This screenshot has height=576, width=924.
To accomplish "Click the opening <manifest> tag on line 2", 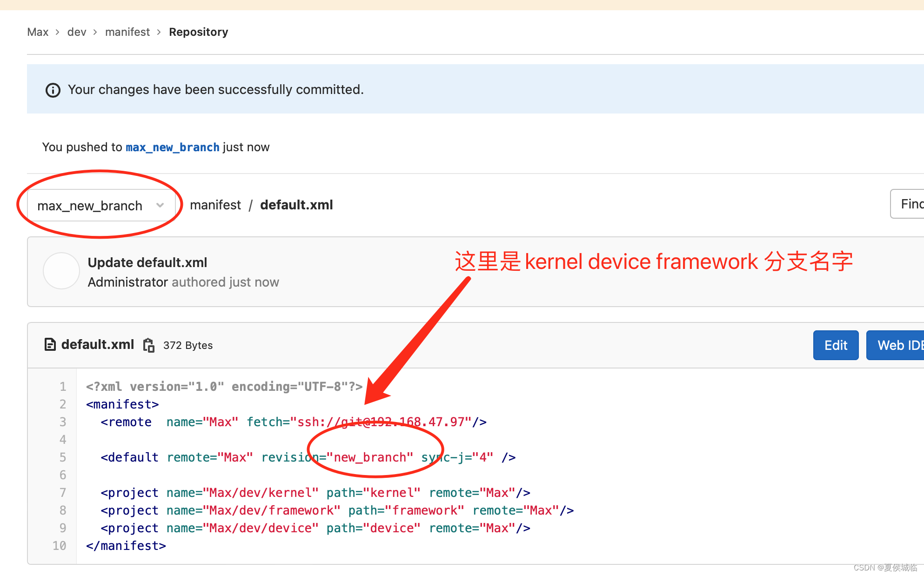I will coord(122,404).
